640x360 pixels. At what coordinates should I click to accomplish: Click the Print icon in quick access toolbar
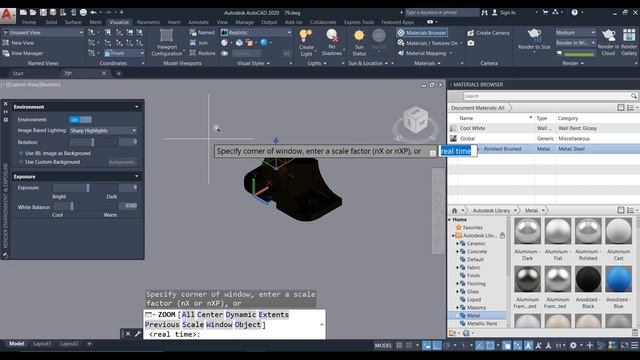83,12
